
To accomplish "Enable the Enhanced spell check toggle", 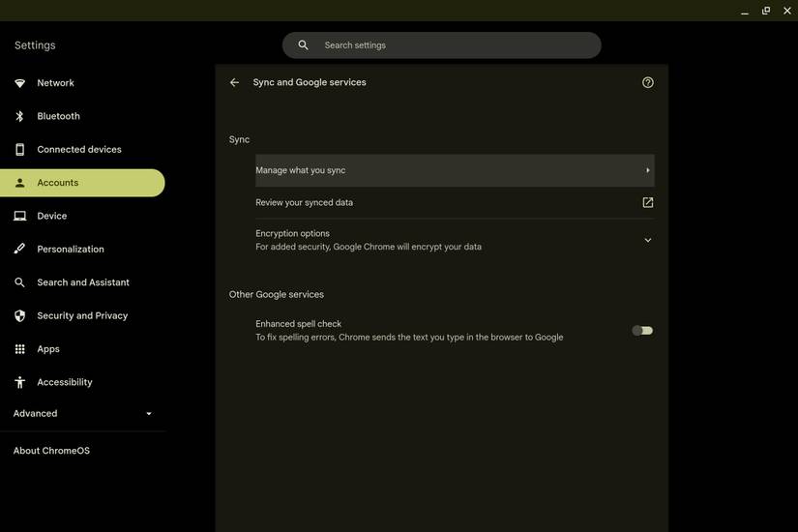I will [x=642, y=331].
